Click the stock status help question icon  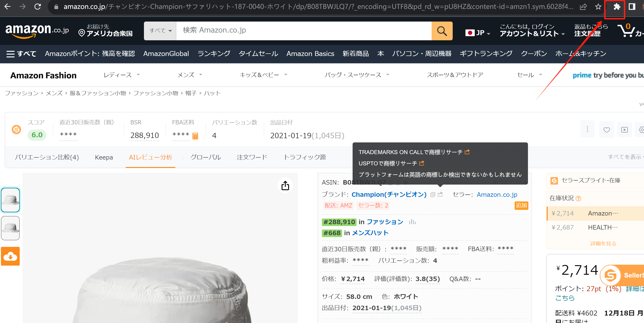pyautogui.click(x=578, y=199)
